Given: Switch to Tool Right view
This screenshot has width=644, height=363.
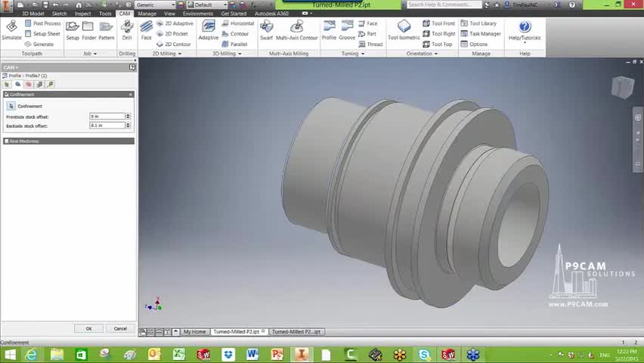Looking at the screenshot, I should pos(438,34).
